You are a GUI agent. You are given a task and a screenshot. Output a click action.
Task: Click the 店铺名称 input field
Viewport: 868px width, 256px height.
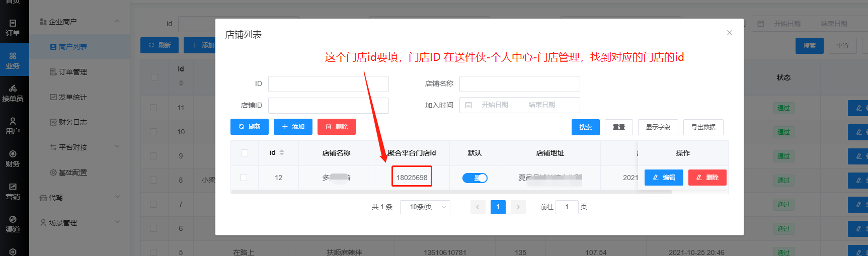(x=520, y=84)
